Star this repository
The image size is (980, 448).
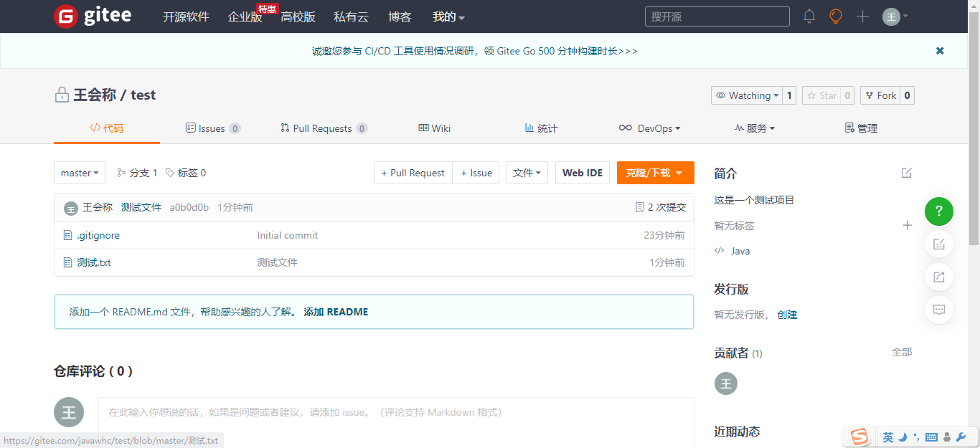point(821,95)
